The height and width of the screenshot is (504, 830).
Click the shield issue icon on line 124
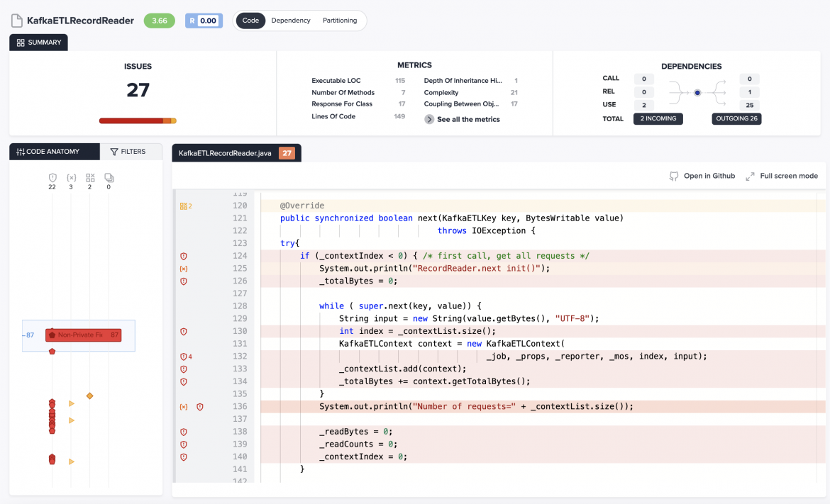(184, 256)
